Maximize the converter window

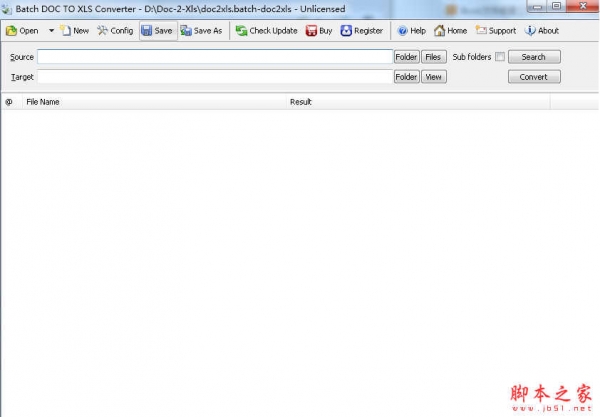pyautogui.click(x=557, y=6)
